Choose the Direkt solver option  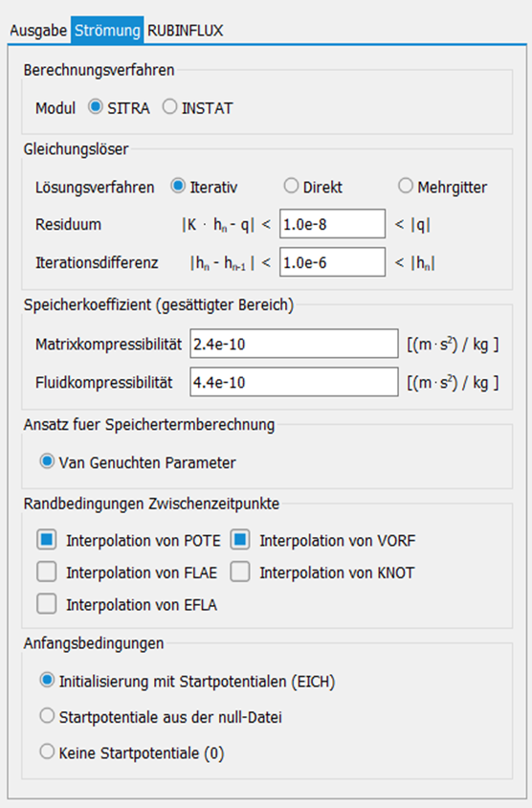point(291,186)
